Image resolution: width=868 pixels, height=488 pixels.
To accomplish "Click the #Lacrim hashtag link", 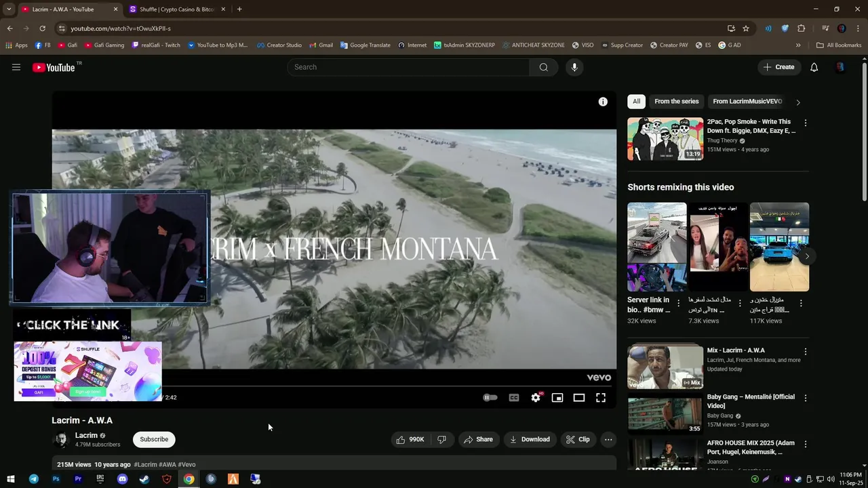I will click(146, 465).
